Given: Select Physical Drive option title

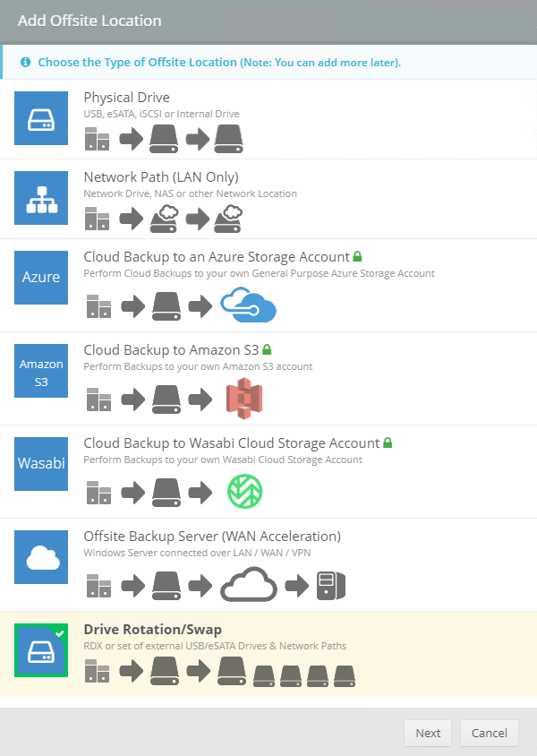Looking at the screenshot, I should pyautogui.click(x=126, y=97).
